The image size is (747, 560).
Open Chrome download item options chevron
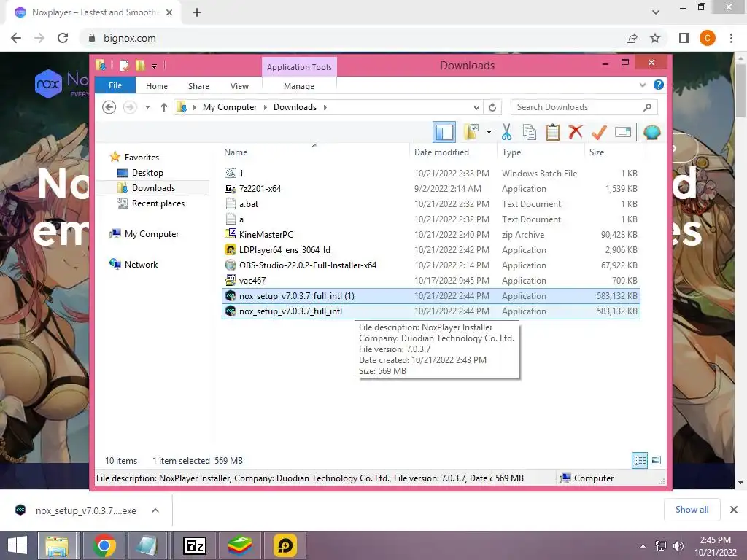click(155, 510)
